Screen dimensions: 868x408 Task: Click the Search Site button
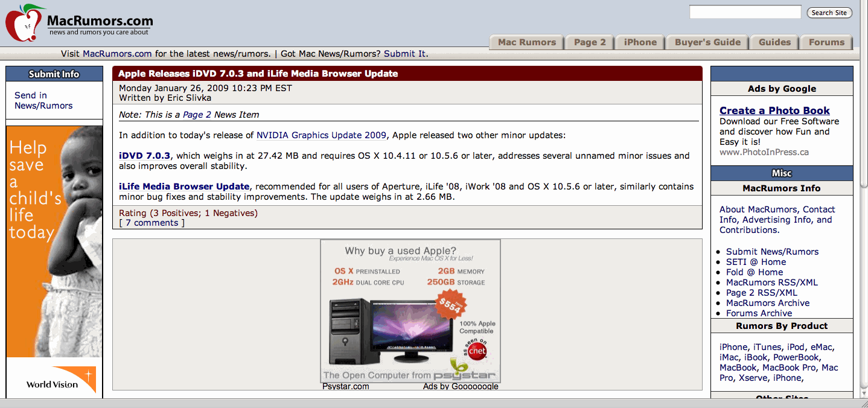tap(829, 13)
